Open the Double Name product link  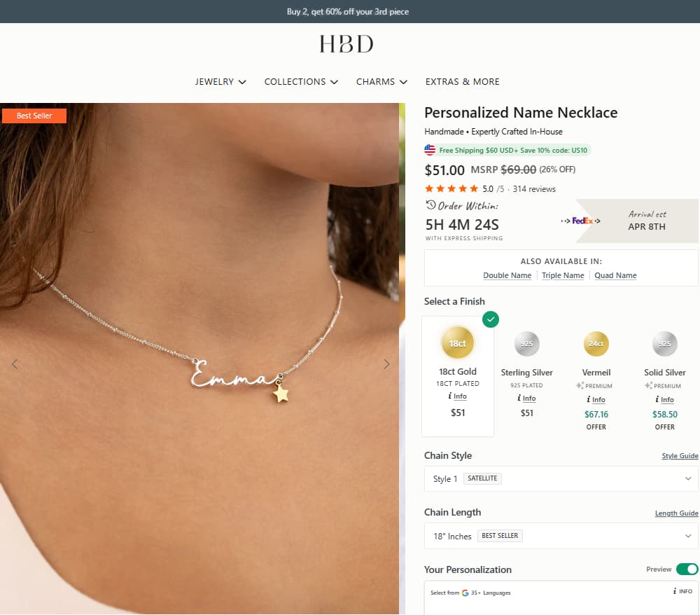pos(507,275)
